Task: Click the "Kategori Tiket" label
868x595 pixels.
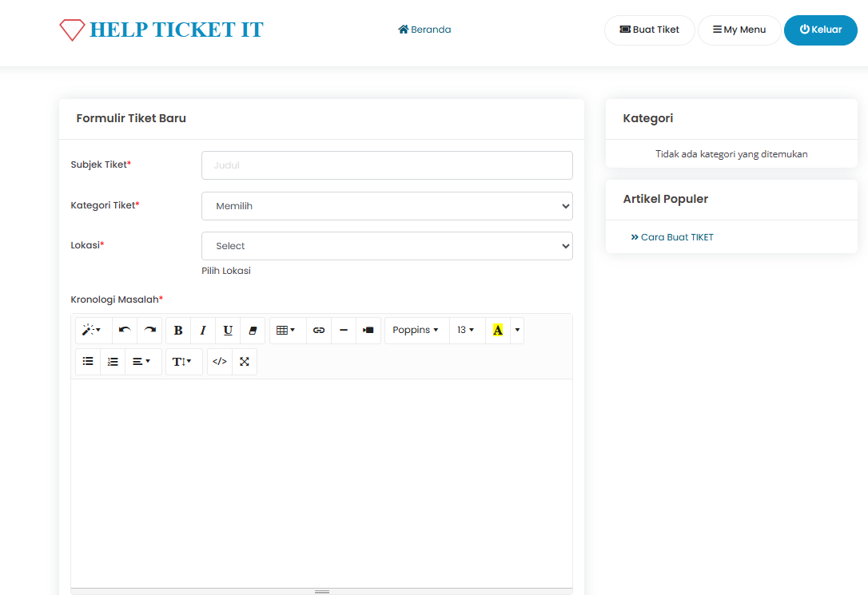Action: [105, 205]
